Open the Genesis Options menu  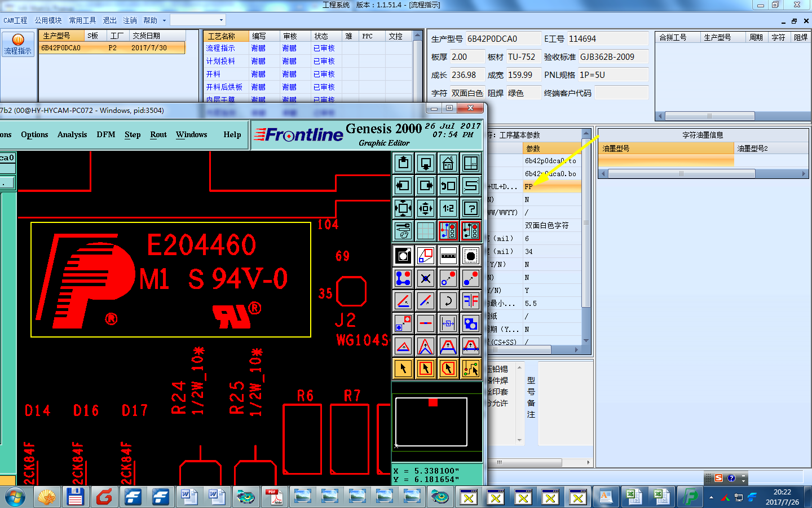coord(34,134)
